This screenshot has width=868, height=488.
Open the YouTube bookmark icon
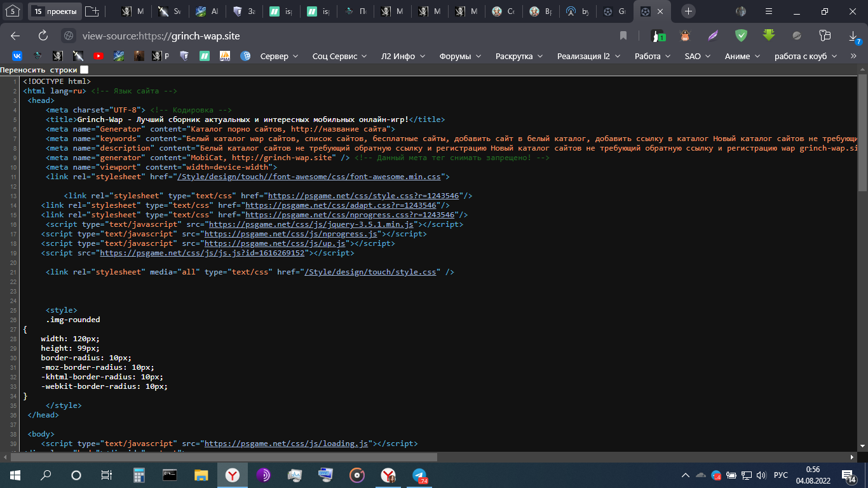click(x=98, y=56)
